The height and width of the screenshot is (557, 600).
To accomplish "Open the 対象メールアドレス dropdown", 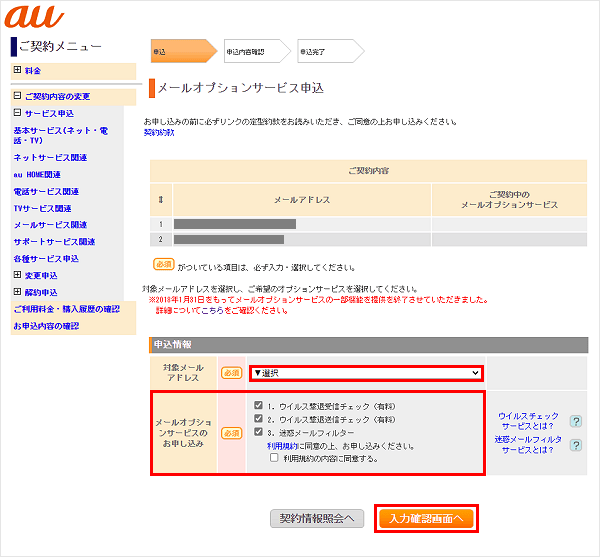I will (365, 373).
